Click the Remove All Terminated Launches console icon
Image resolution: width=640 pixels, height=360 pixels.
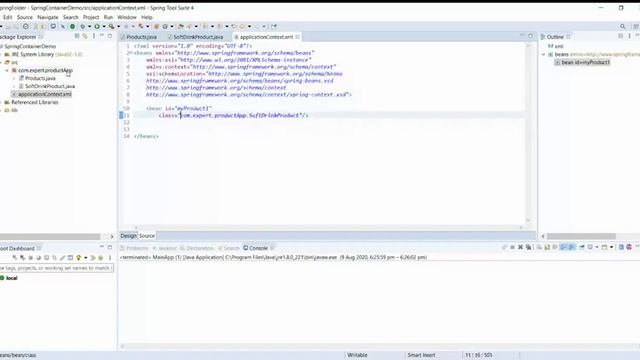(x=529, y=247)
